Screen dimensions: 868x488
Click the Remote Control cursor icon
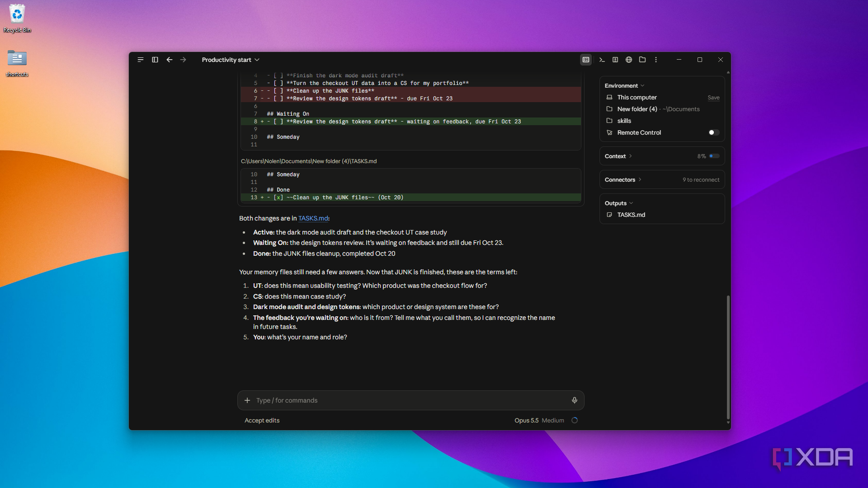pos(609,132)
